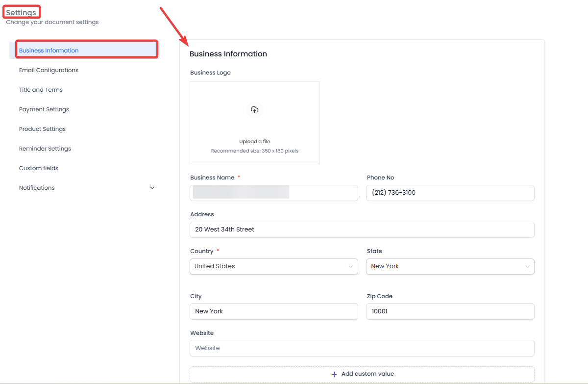Click the Business Information panel heading
Image resolution: width=588 pixels, height=384 pixels.
(228, 54)
